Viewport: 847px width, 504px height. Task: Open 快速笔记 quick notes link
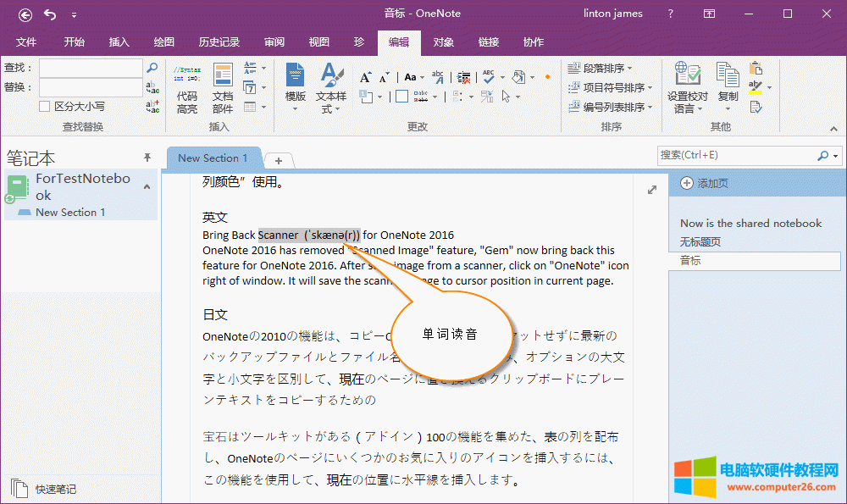(55, 489)
